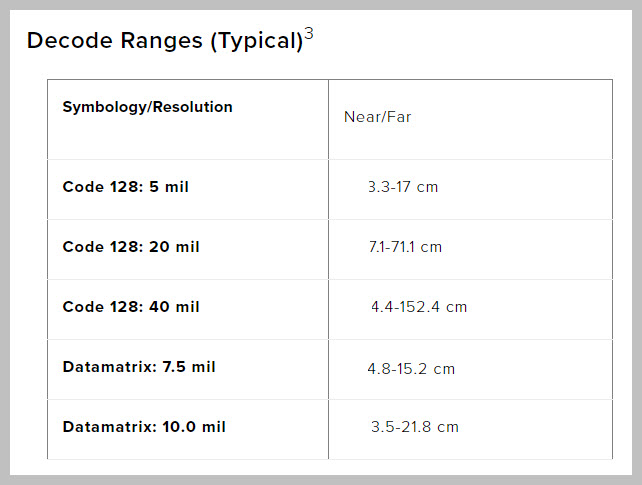
Task: Click 'cm' unit in Code 128: 40 mil row
Action: (x=456, y=307)
